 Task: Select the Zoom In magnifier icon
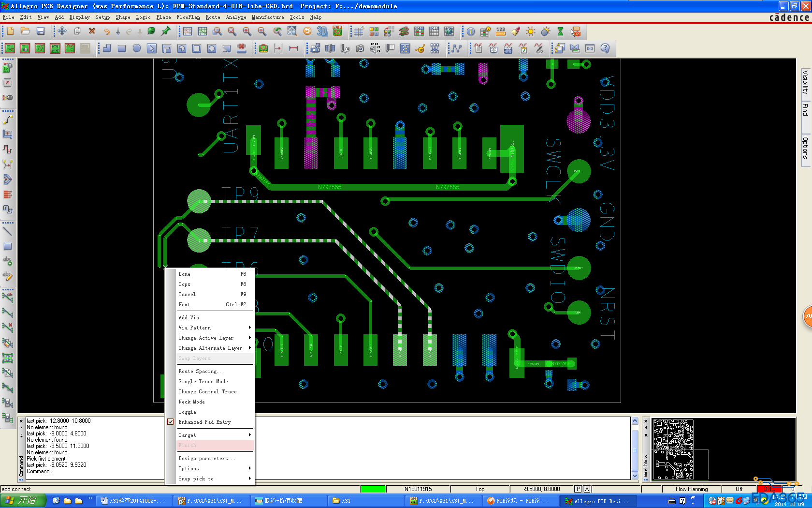tap(247, 31)
